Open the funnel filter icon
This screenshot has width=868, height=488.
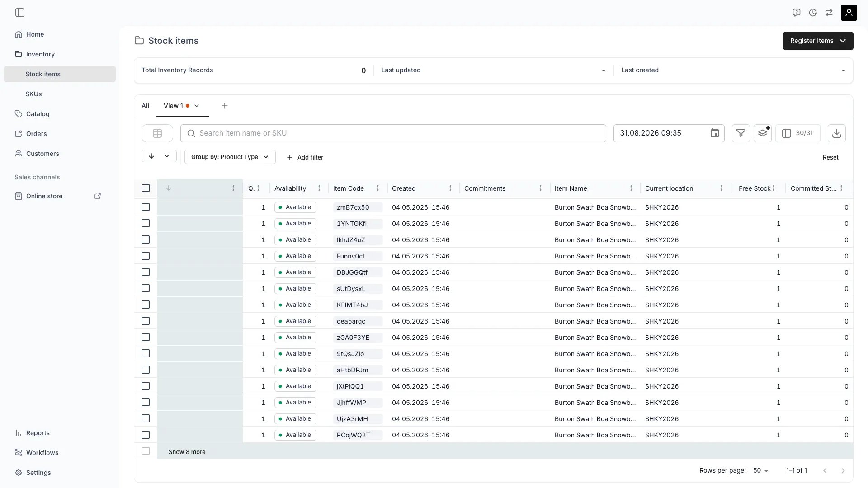click(741, 133)
